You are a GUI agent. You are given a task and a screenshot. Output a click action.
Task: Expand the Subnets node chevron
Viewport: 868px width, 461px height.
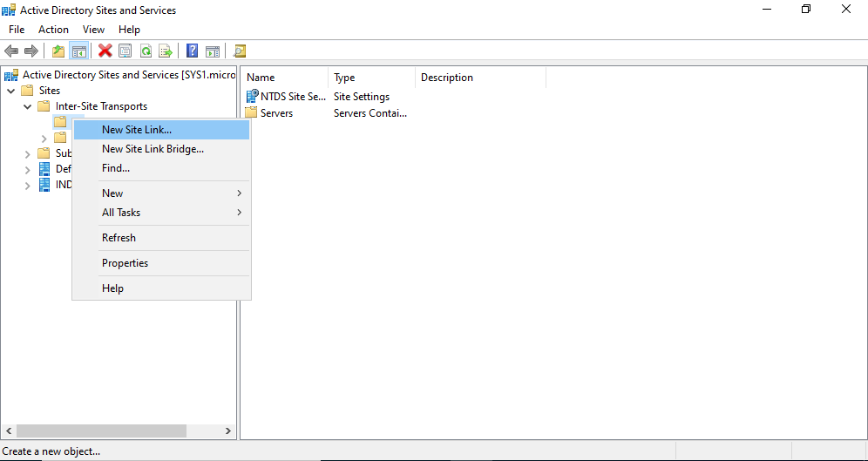pos(28,153)
